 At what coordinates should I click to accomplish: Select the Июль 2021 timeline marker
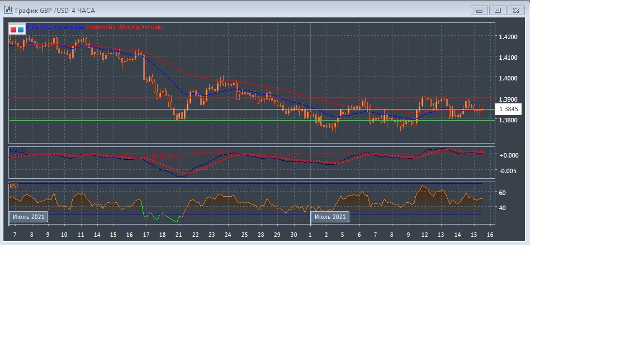click(x=330, y=217)
